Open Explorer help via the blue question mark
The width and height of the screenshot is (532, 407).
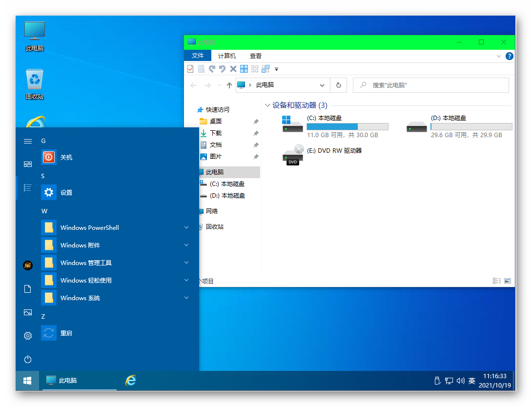pos(510,56)
